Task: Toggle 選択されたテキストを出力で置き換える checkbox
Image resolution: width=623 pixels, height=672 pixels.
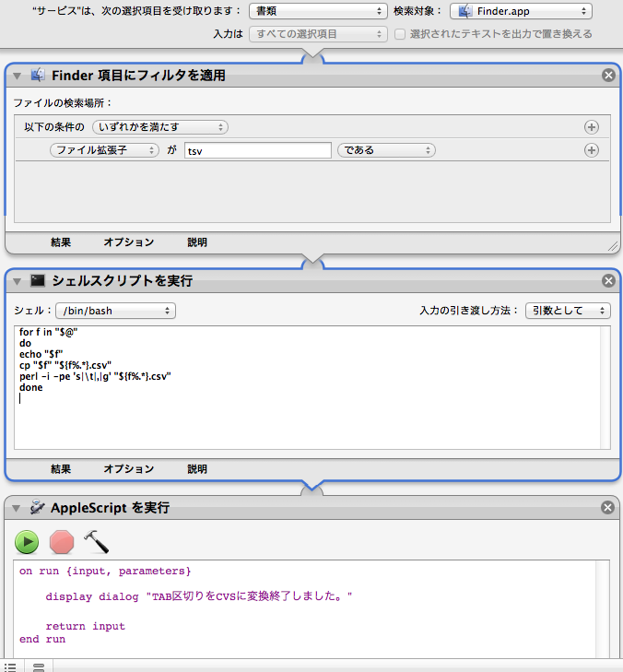Action: click(x=400, y=34)
